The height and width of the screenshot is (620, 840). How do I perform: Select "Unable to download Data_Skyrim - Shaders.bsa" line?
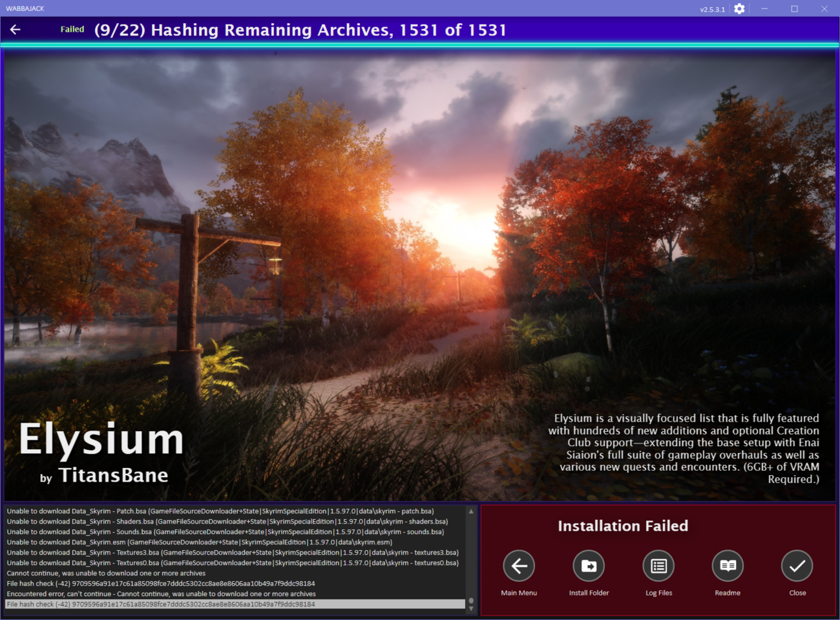pos(235,522)
